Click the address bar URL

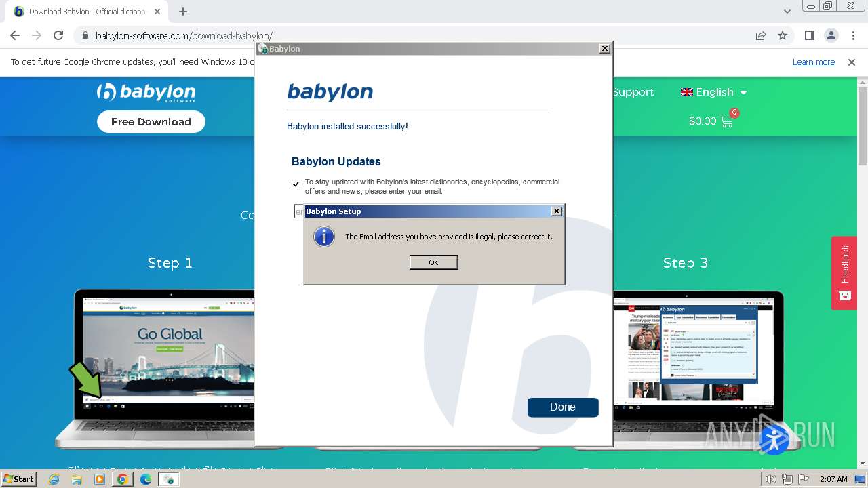pyautogui.click(x=184, y=36)
